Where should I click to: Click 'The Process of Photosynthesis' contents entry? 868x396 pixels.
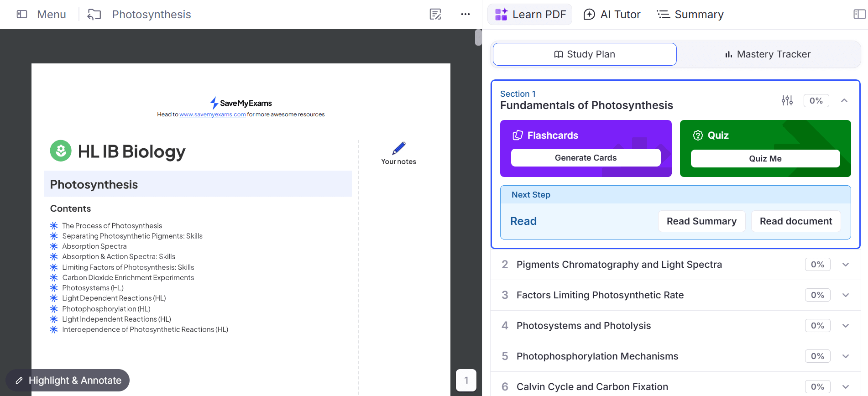click(112, 226)
